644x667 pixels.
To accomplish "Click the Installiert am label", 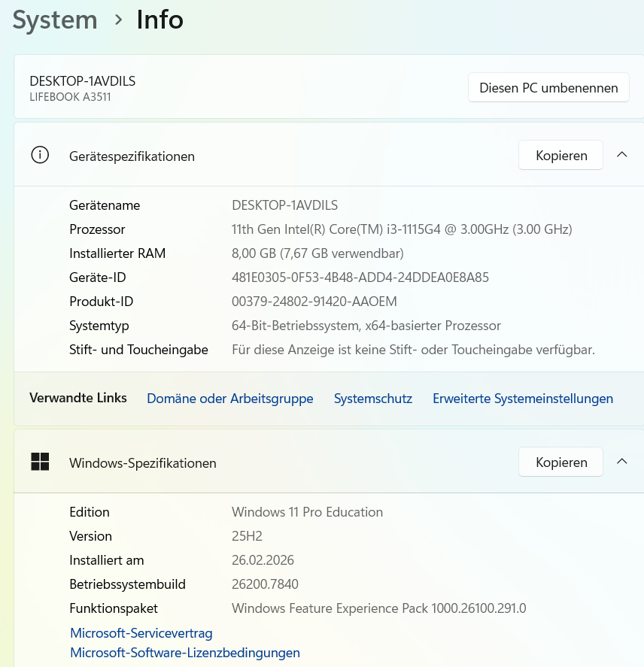I will [106, 560].
